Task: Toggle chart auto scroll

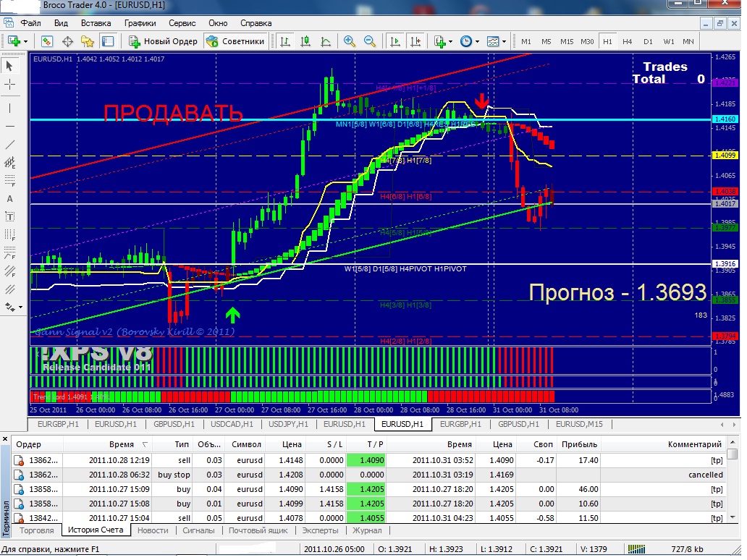Action: [395, 42]
